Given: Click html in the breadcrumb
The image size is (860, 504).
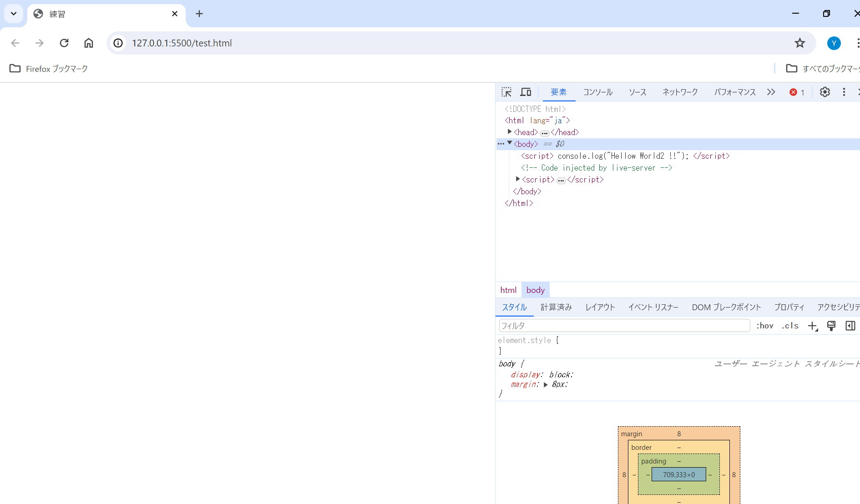Looking at the screenshot, I should click(508, 290).
